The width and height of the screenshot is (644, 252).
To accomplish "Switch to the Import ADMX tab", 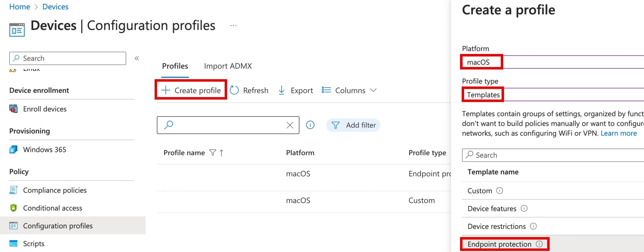I will (228, 66).
